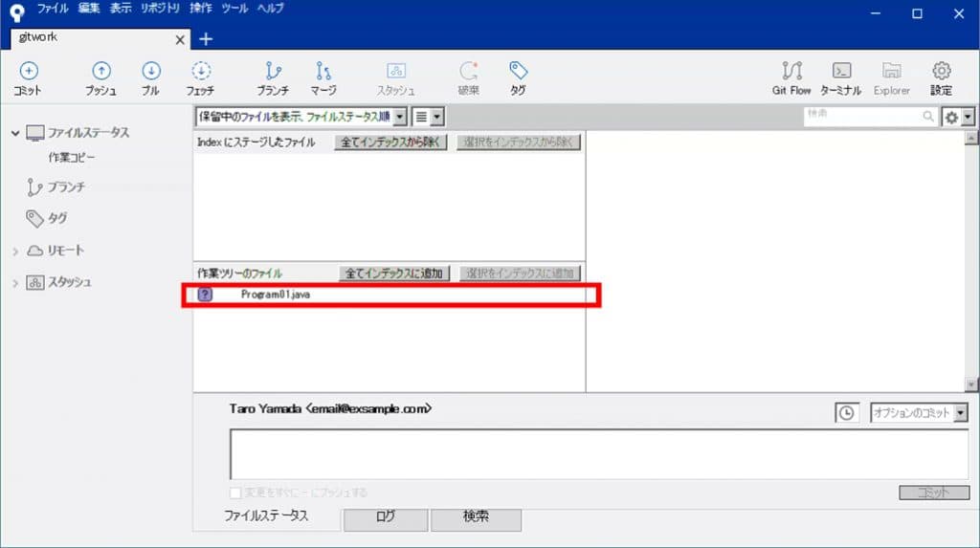The height and width of the screenshot is (548, 980).
Task: Open the ファイル menu
Action: [x=53, y=8]
